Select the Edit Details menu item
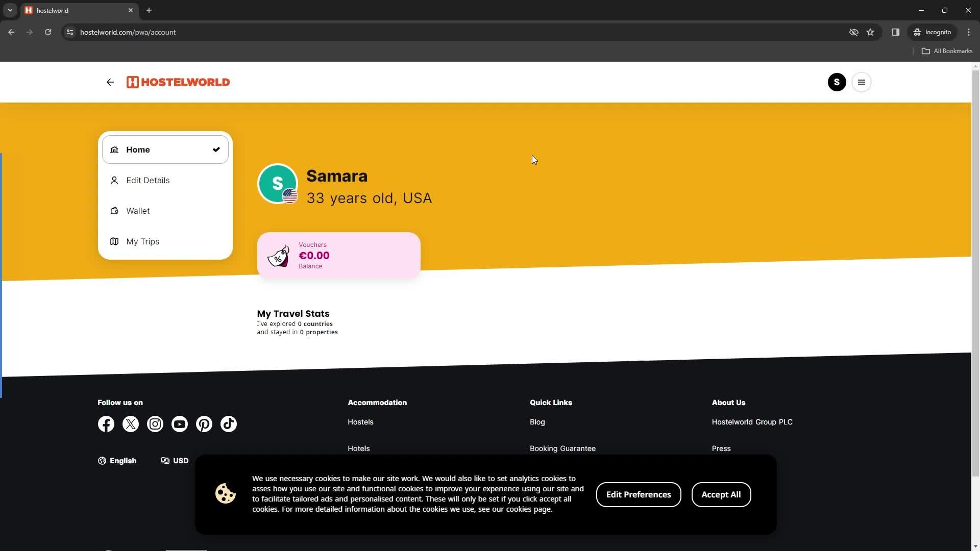 pyautogui.click(x=148, y=180)
